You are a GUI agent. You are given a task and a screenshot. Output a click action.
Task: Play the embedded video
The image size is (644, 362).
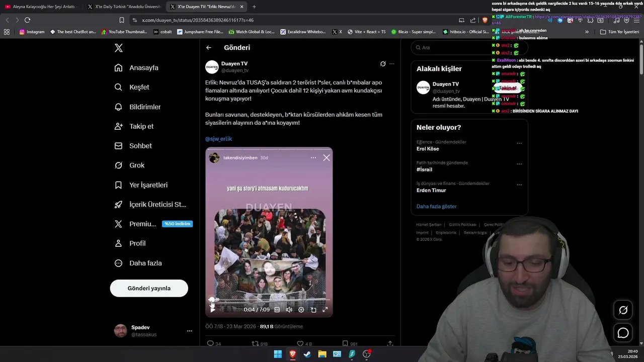212,310
